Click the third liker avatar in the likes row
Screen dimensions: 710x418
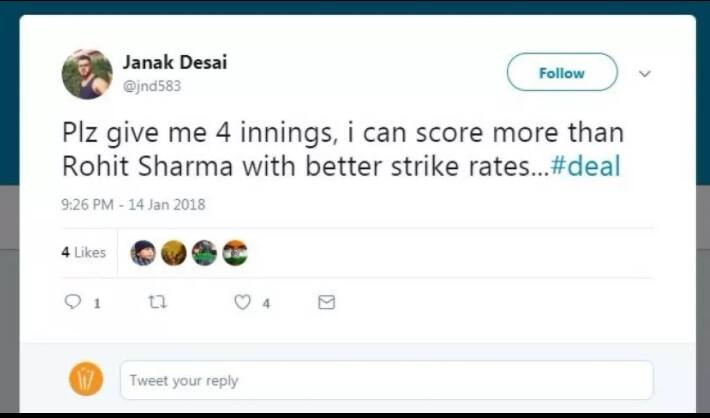click(x=204, y=253)
